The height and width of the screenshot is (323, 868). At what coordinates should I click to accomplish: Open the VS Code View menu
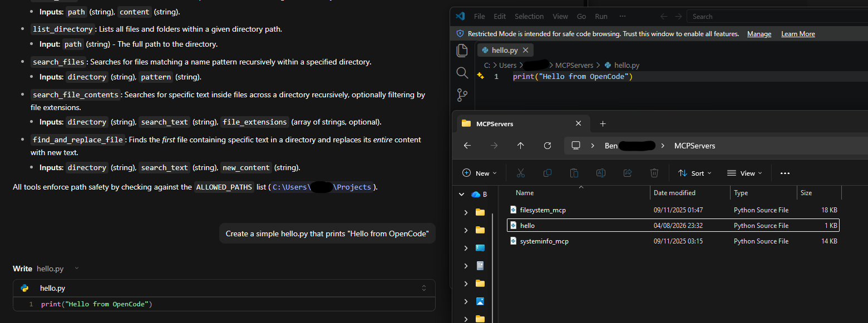click(560, 16)
